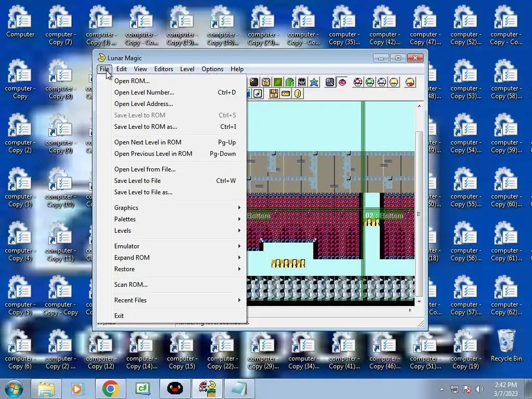
Task: Click the black Bob-omb block toolbar icon
Action: tap(254, 82)
